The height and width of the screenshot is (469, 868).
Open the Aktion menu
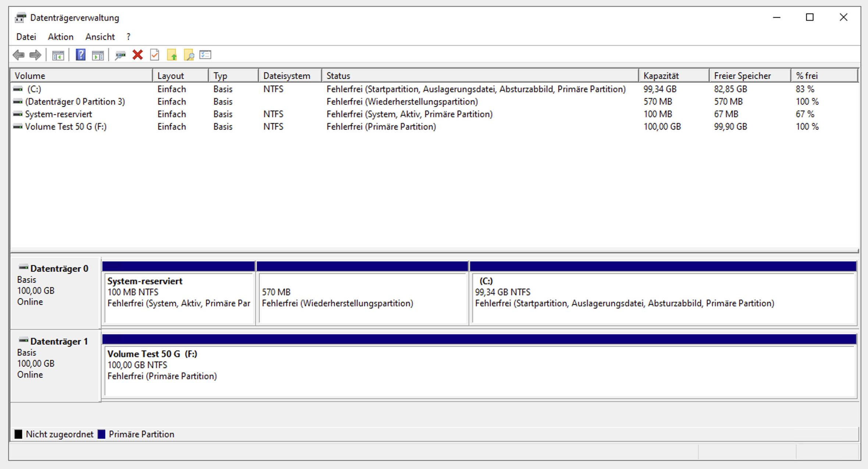click(61, 37)
